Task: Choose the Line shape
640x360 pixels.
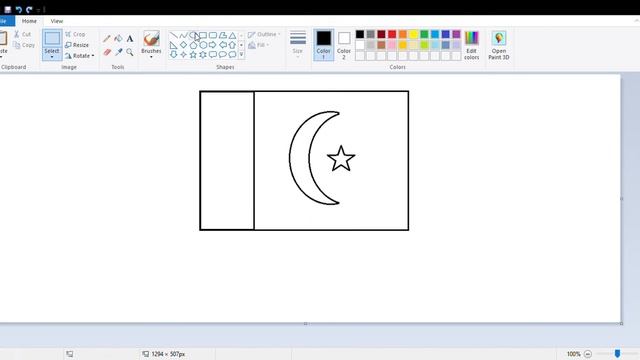Action: click(173, 36)
